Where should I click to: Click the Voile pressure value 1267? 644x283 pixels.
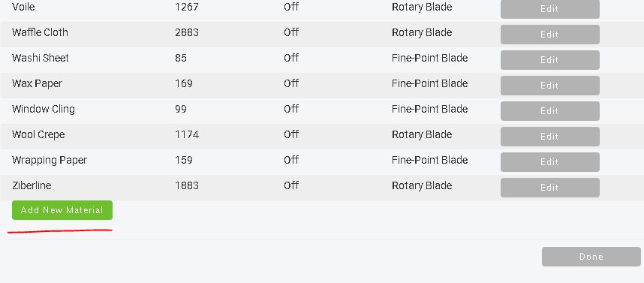pyautogui.click(x=186, y=7)
